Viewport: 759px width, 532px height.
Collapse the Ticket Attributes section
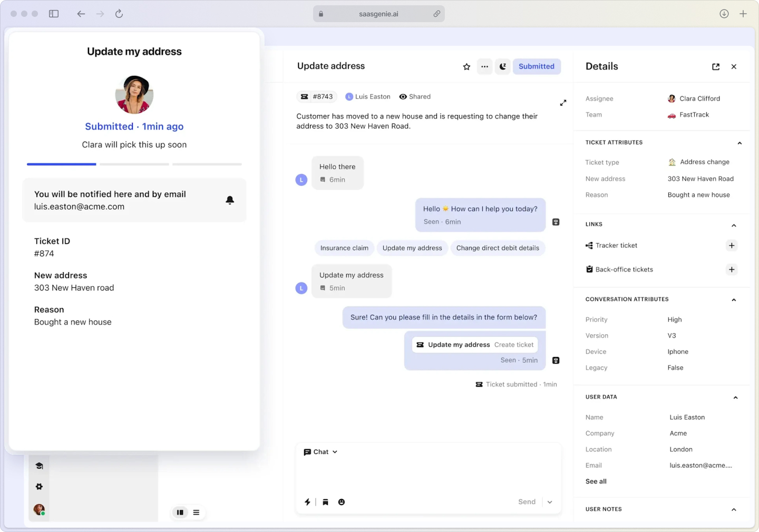tap(739, 142)
